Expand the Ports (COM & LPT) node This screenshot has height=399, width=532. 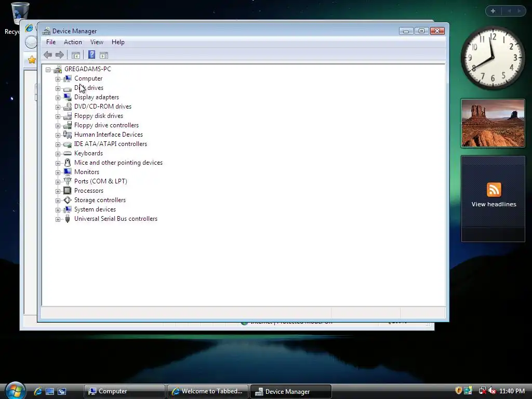pos(58,182)
